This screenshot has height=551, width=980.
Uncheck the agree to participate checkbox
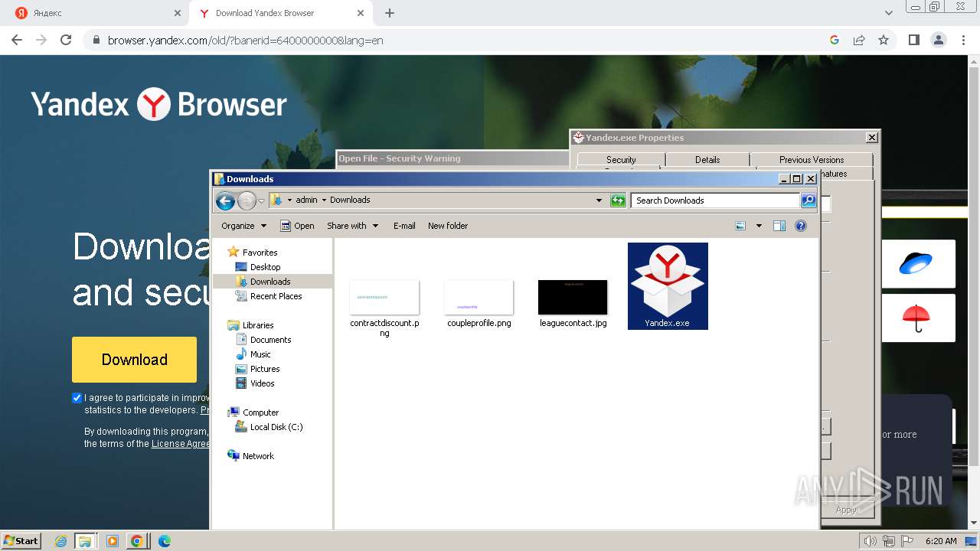(x=77, y=398)
